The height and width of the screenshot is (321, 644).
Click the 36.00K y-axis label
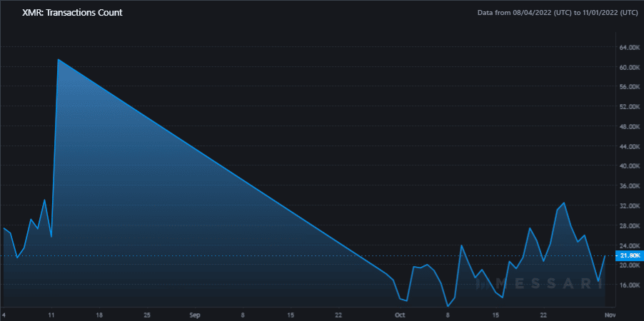point(629,186)
